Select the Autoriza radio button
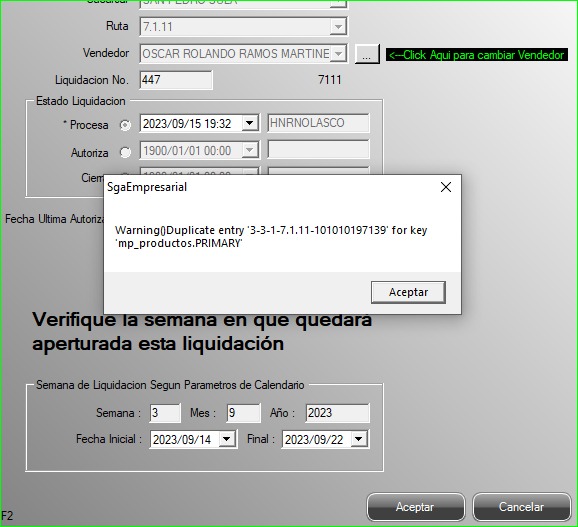The image size is (578, 527). click(125, 152)
